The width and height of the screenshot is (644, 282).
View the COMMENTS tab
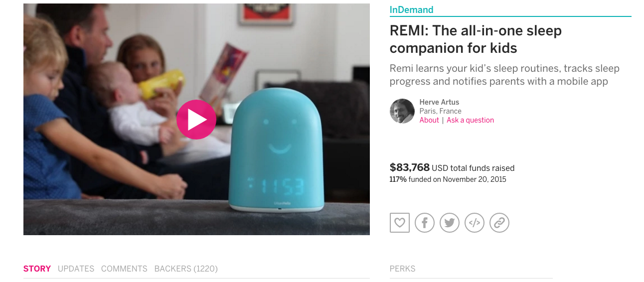tap(124, 269)
